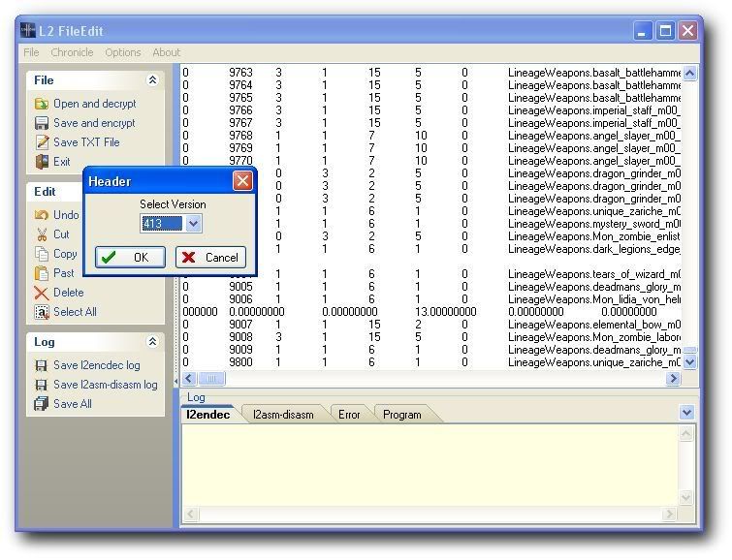
Task: Click the sidebar splitter collapse arrow
Action: (x=176, y=382)
